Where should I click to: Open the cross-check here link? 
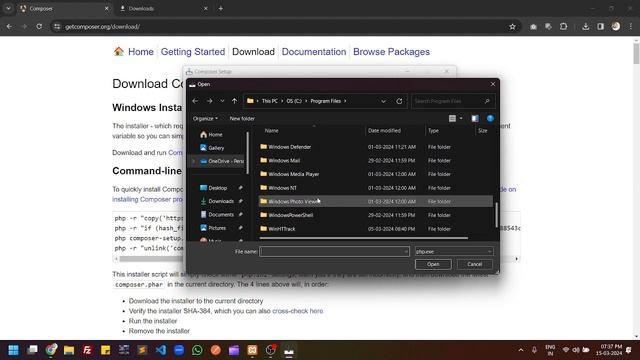point(298,311)
